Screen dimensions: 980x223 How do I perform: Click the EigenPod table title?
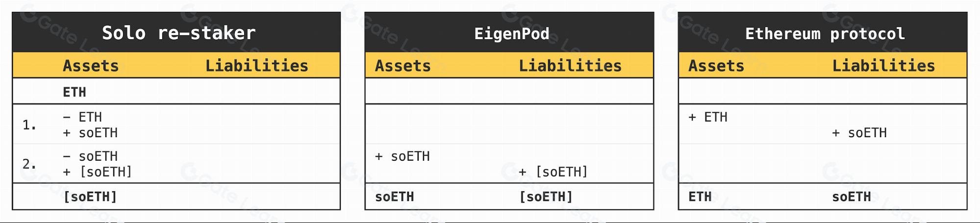(512, 34)
